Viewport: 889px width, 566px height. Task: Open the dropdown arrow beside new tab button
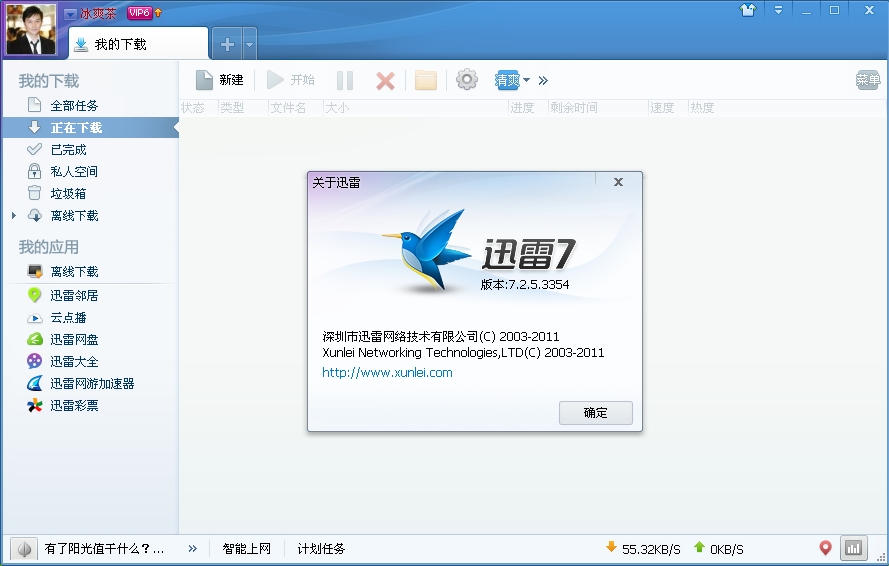pyautogui.click(x=249, y=44)
